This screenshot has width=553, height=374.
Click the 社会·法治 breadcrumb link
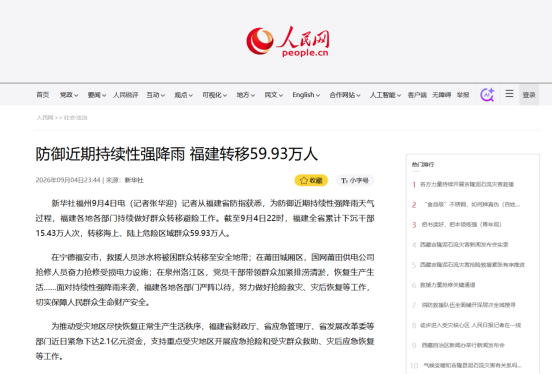point(75,117)
